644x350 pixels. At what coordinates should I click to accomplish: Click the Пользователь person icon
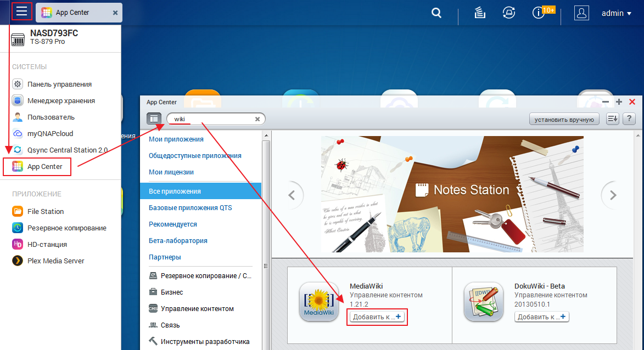pos(17,117)
